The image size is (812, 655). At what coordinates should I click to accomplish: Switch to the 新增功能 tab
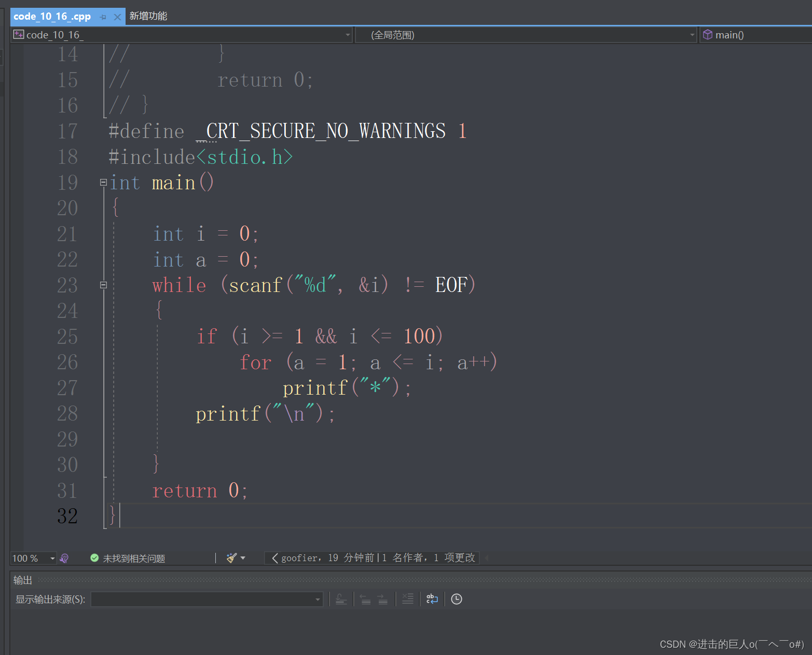(x=148, y=16)
